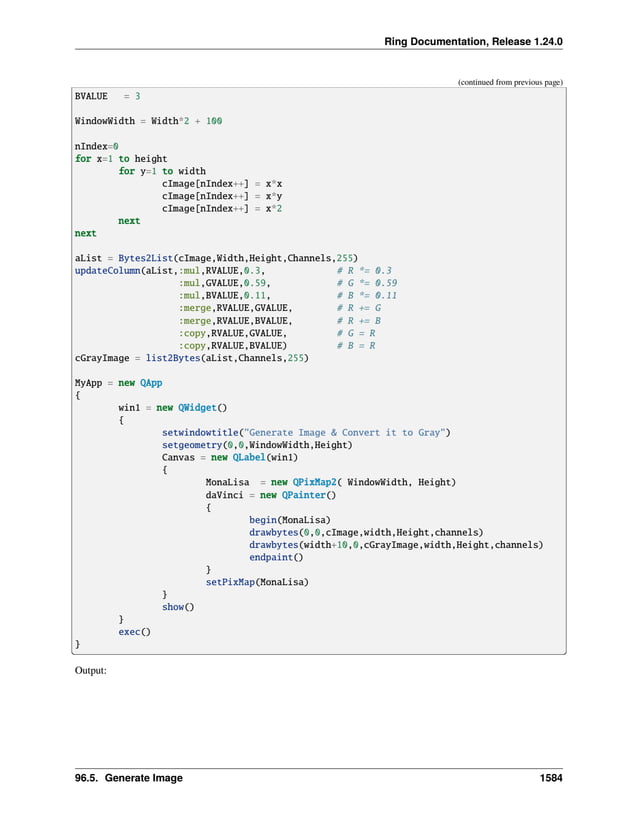
Task: Click the line "BVALUE = 3"
Action: click(x=107, y=96)
